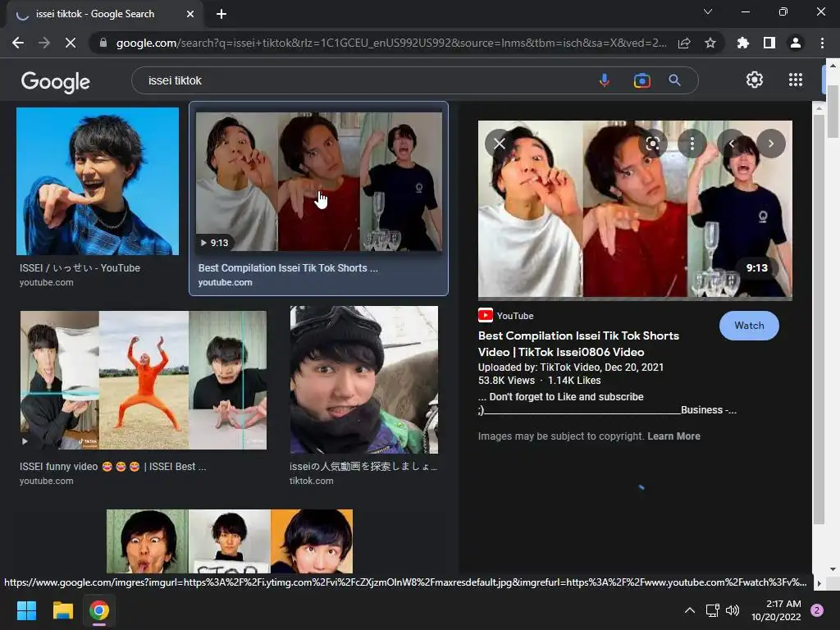
Task: Open the large preview image
Action: pos(635,209)
